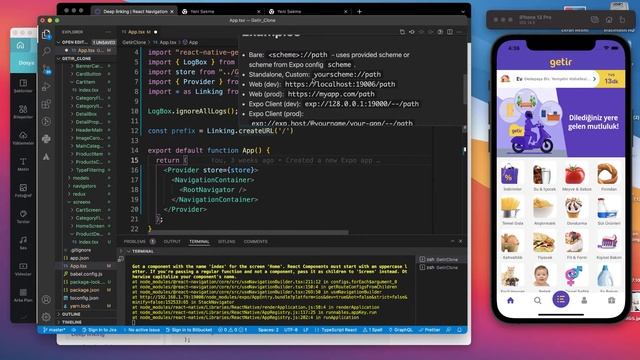Switch to the GITLENS panel tab
Viewport: 640px width, 360px height.
click(x=226, y=241)
